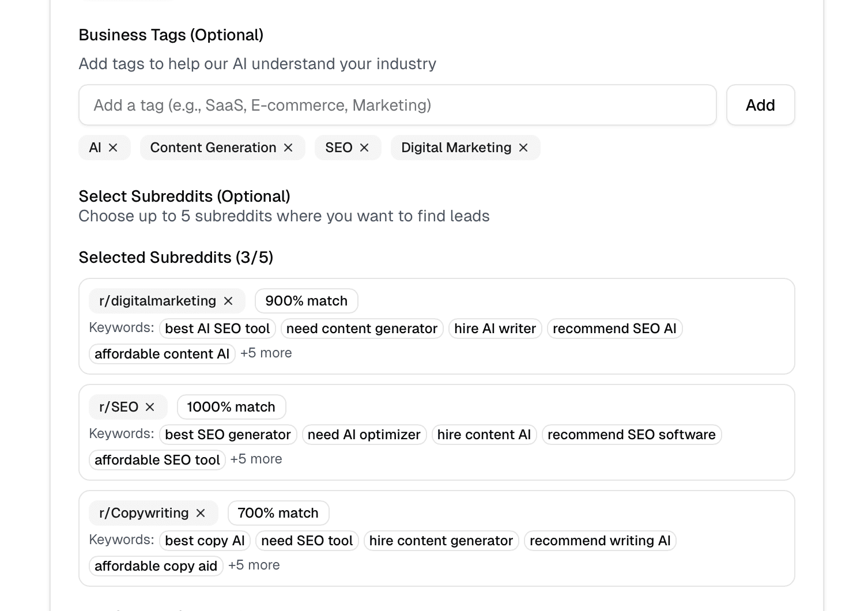This screenshot has width=868, height=611.
Task: Open the 900% match badge on r/digitalmarketing
Action: pos(306,300)
